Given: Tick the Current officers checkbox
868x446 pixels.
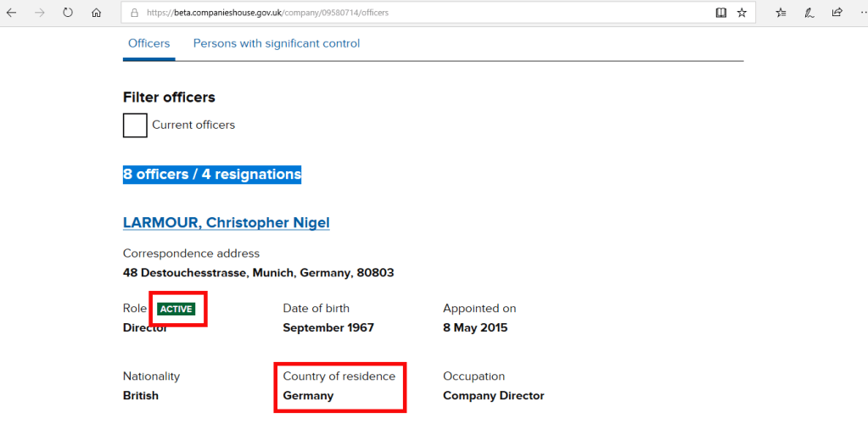Looking at the screenshot, I should coord(135,125).
